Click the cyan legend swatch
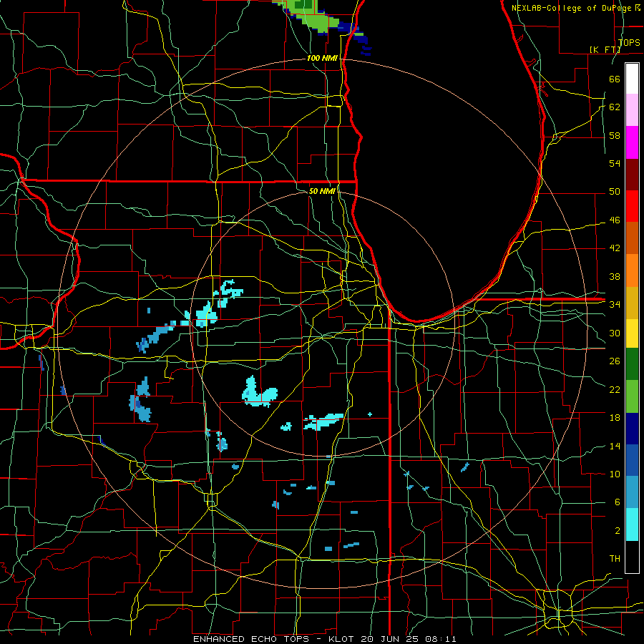 click(632, 525)
